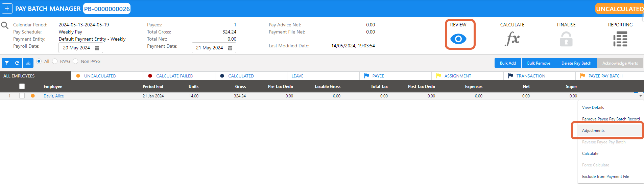Image resolution: width=644 pixels, height=184 pixels.
Task: Click the plus icon beside Pay Batch Manager
Action: [x=7, y=8]
